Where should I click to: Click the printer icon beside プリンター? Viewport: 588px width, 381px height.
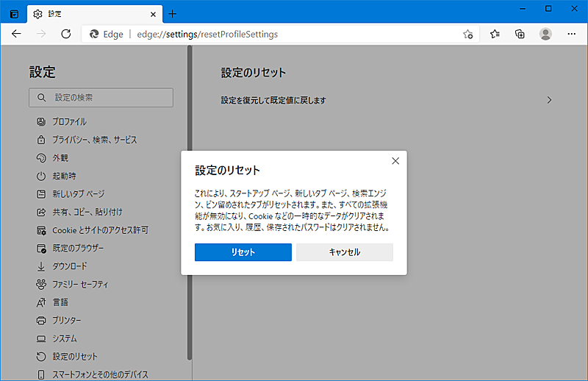(41, 320)
